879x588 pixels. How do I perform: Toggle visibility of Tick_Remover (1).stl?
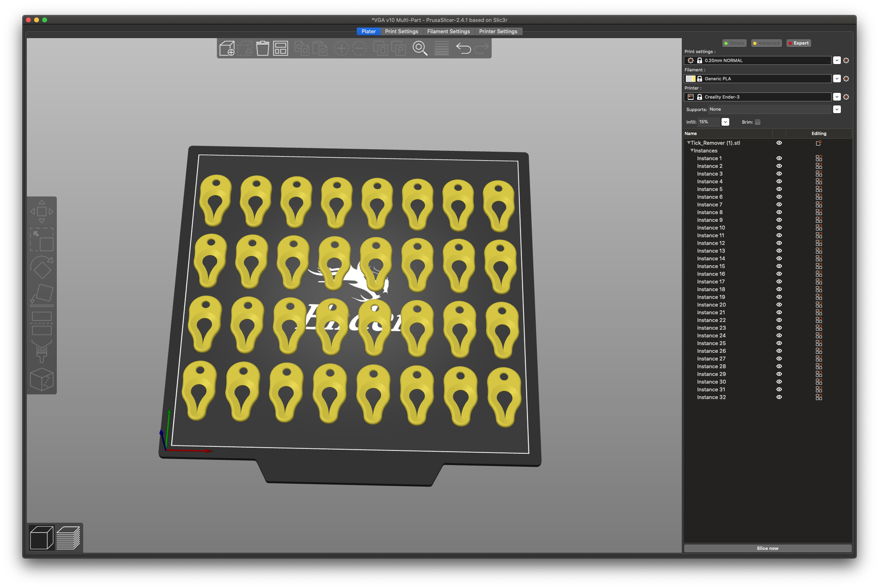click(779, 143)
